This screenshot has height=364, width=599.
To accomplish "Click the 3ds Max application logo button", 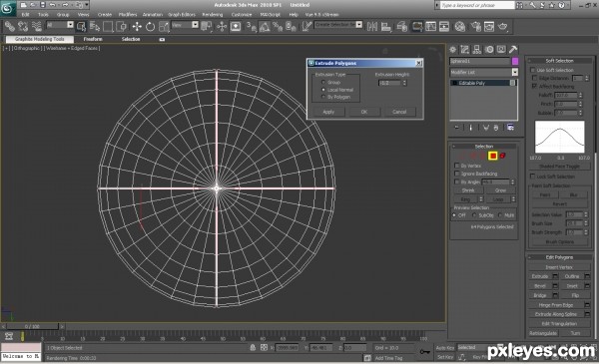I will 7,8.
